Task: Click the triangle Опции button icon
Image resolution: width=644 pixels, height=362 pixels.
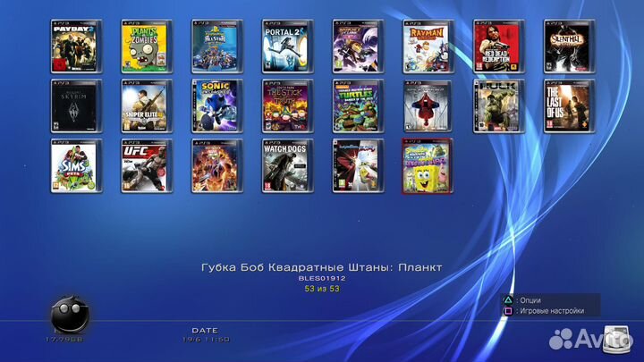Action: tap(508, 300)
